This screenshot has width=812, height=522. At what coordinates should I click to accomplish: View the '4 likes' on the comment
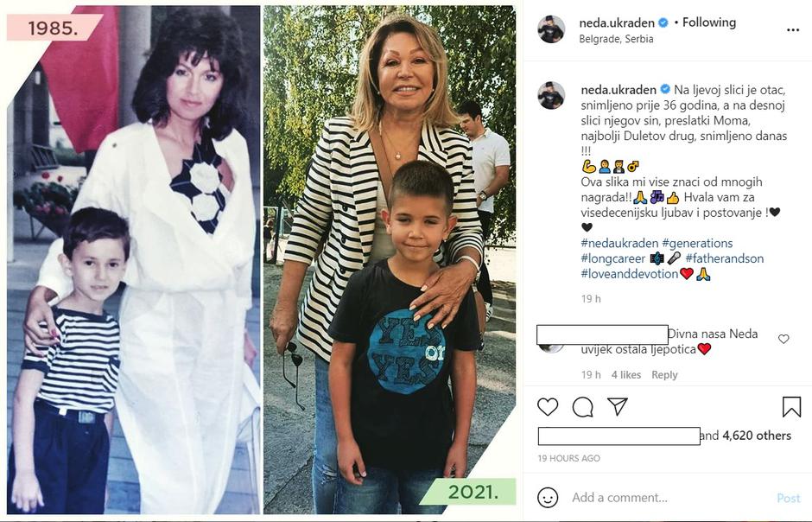[x=626, y=375]
